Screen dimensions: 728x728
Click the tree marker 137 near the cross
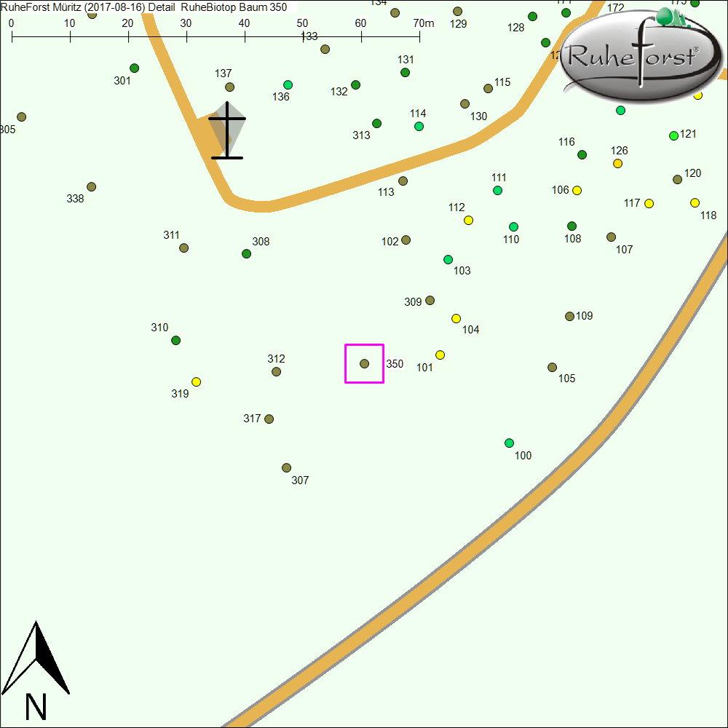[x=229, y=87]
